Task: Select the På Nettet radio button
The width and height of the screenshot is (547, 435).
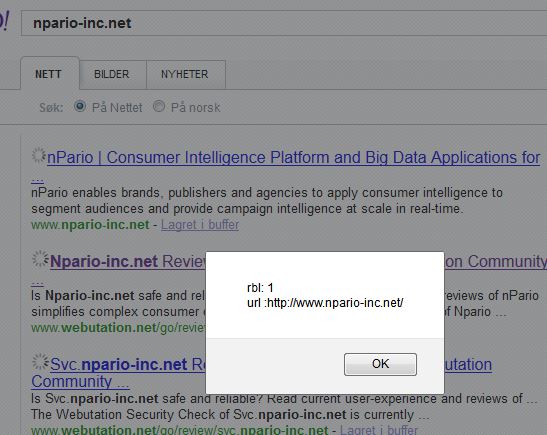Action: coord(80,106)
